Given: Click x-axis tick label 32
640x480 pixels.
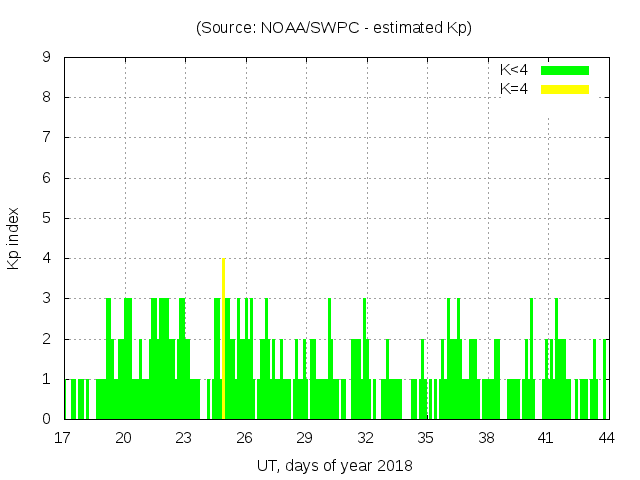Looking at the screenshot, I should (x=365, y=438).
